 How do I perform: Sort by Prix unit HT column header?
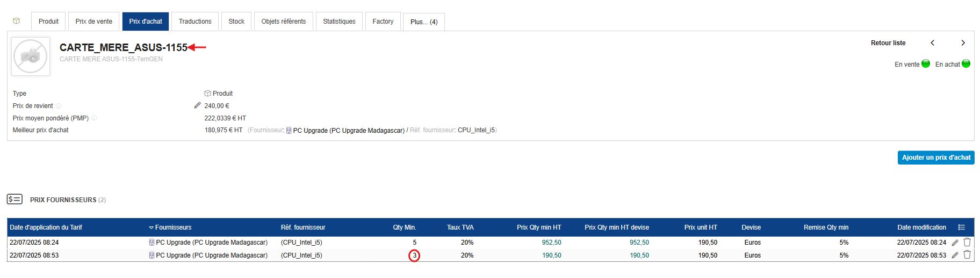(x=701, y=227)
